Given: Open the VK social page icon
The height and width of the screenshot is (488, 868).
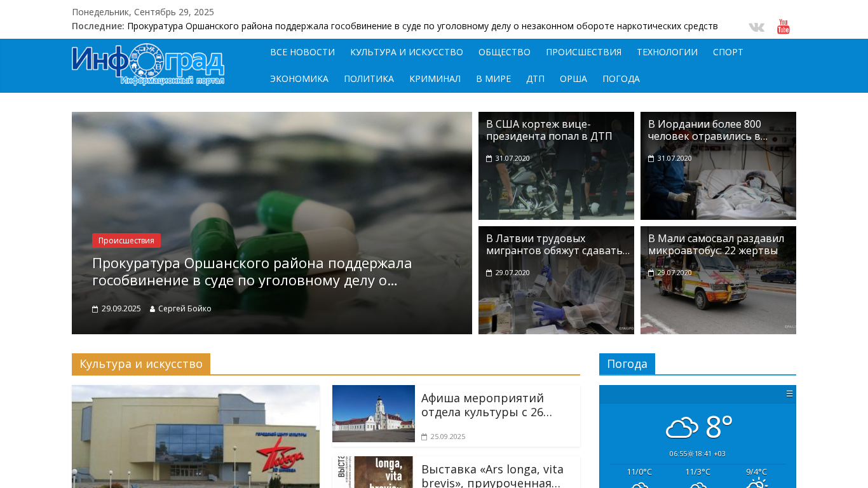Looking at the screenshot, I should (756, 27).
